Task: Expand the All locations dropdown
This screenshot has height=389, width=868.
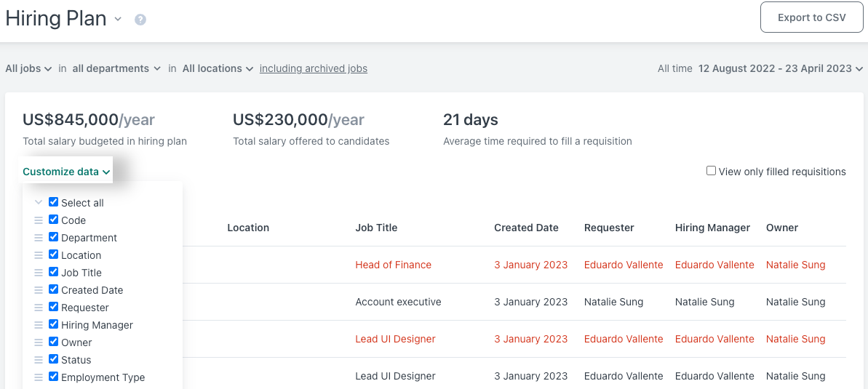Action: (x=218, y=68)
